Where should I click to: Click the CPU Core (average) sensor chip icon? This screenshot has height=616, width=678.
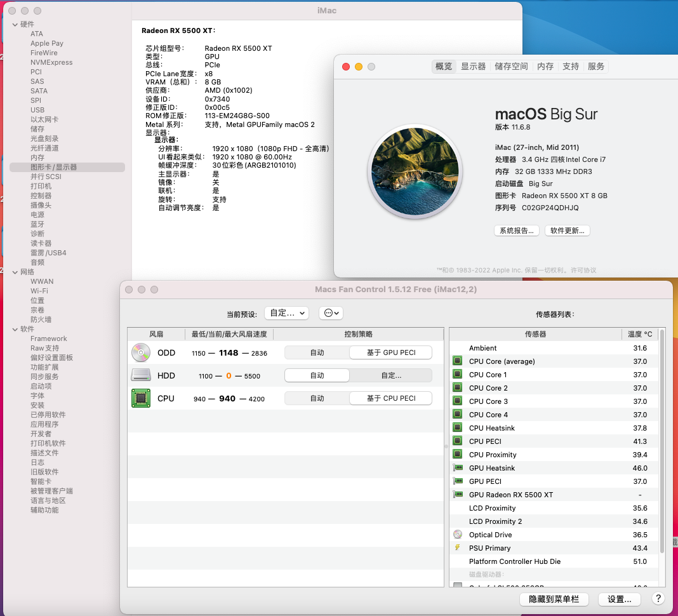click(458, 361)
